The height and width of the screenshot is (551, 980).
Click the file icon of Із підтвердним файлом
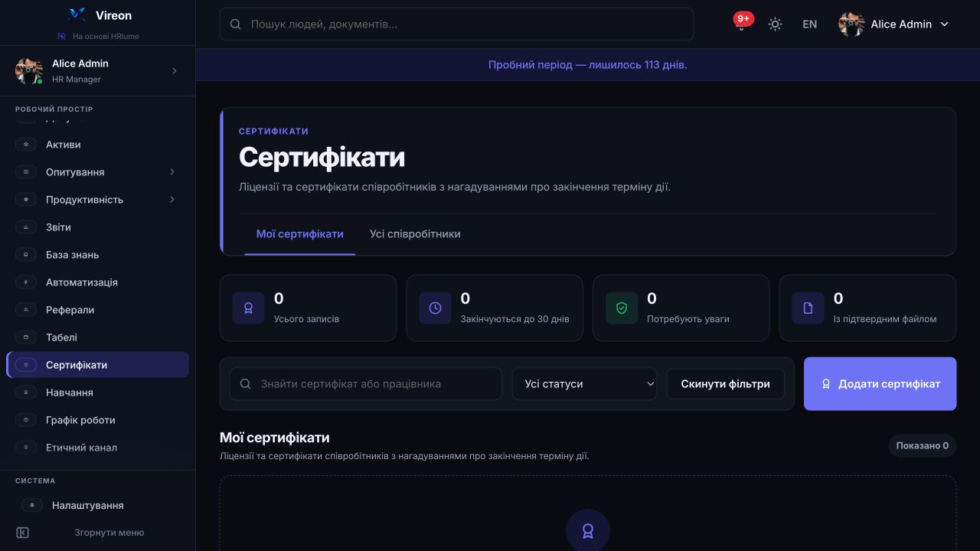pos(808,308)
